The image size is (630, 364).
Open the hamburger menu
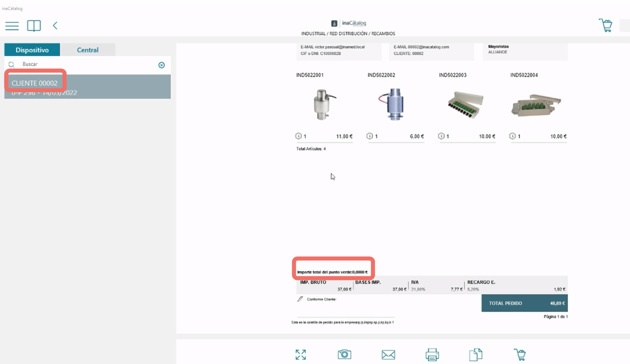coord(12,26)
